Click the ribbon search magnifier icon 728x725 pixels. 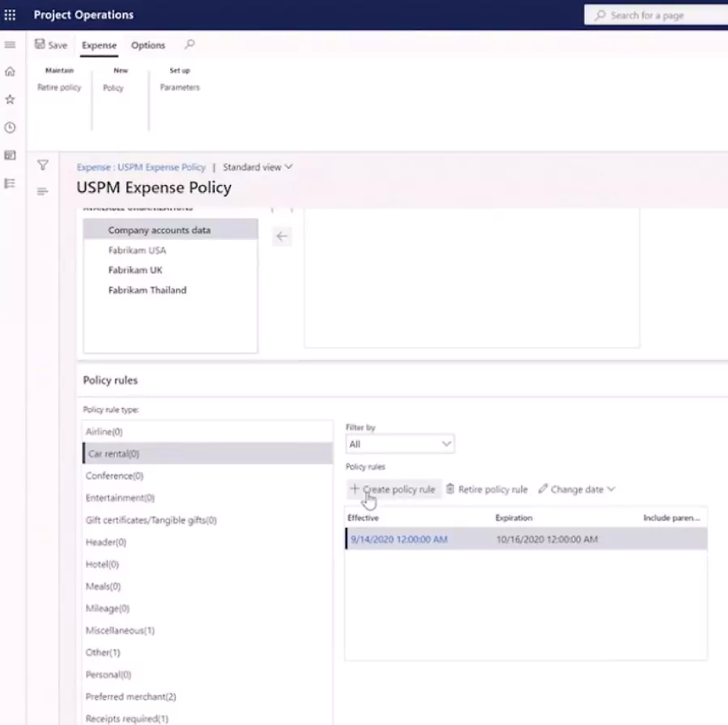pos(190,45)
